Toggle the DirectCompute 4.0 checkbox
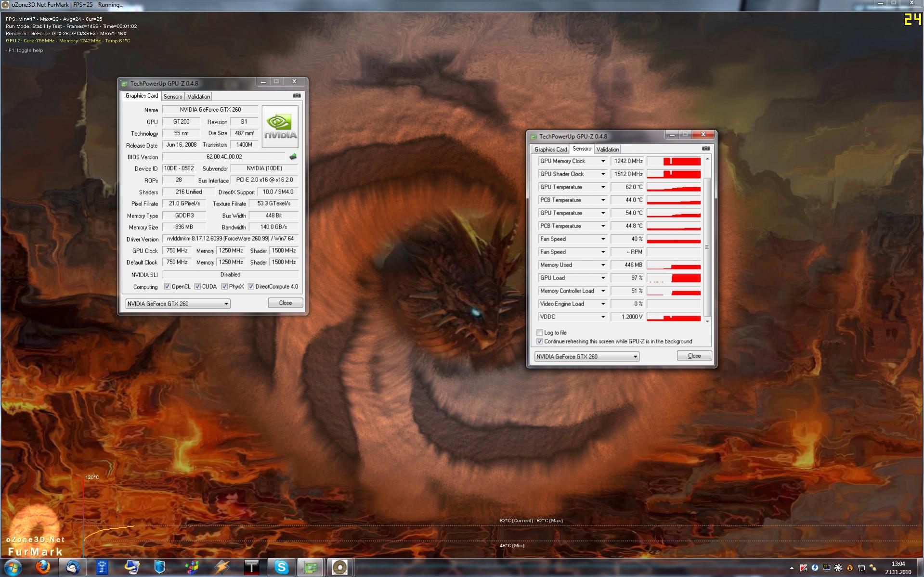924x577 pixels. 251,287
